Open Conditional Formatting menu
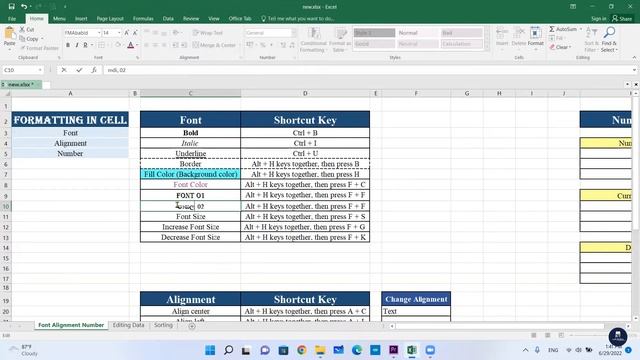Image resolution: width=640 pixels, height=360 pixels. click(x=313, y=40)
